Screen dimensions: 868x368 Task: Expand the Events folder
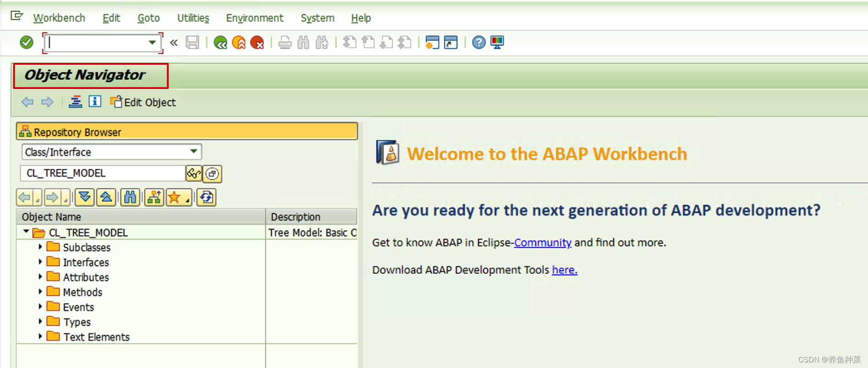pyautogui.click(x=40, y=307)
